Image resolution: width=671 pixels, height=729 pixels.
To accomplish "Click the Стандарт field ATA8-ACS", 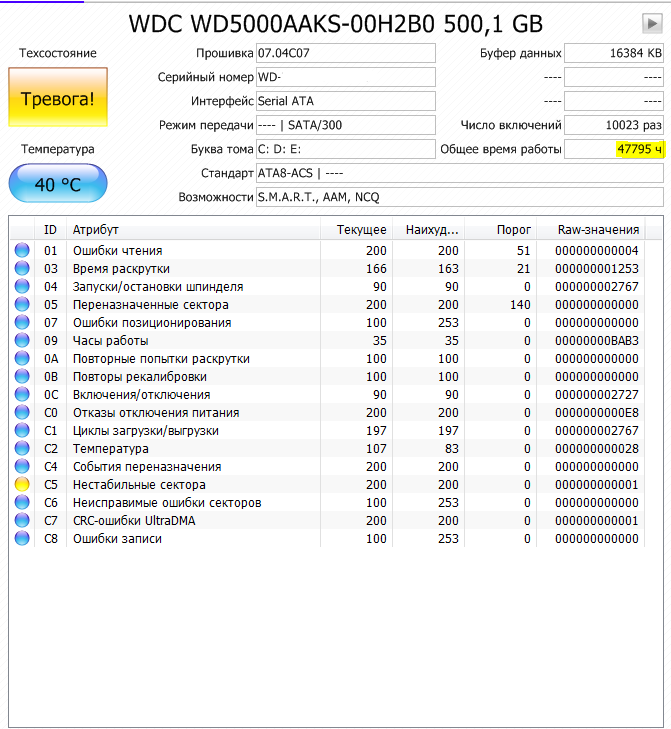I will pos(459,173).
